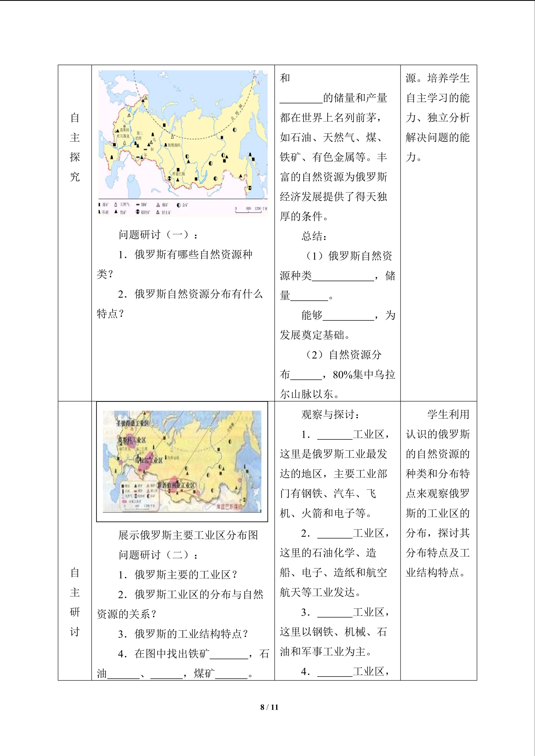The height and width of the screenshot is (756, 535).
Task: Click the blank after 铁矿 in question 4
Action: 229,654
